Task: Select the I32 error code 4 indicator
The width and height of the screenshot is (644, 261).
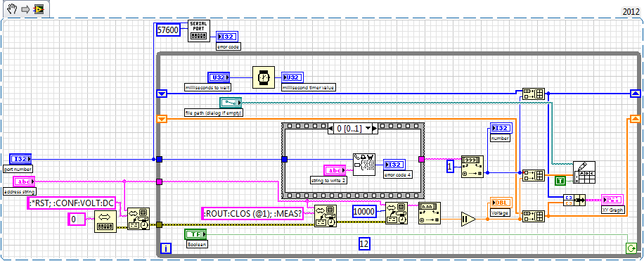Action: point(394,165)
